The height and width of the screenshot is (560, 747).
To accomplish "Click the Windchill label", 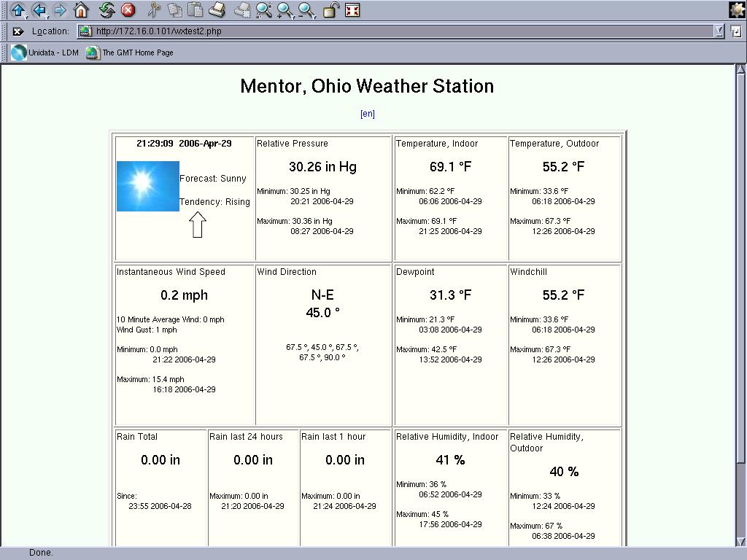I will click(528, 272).
